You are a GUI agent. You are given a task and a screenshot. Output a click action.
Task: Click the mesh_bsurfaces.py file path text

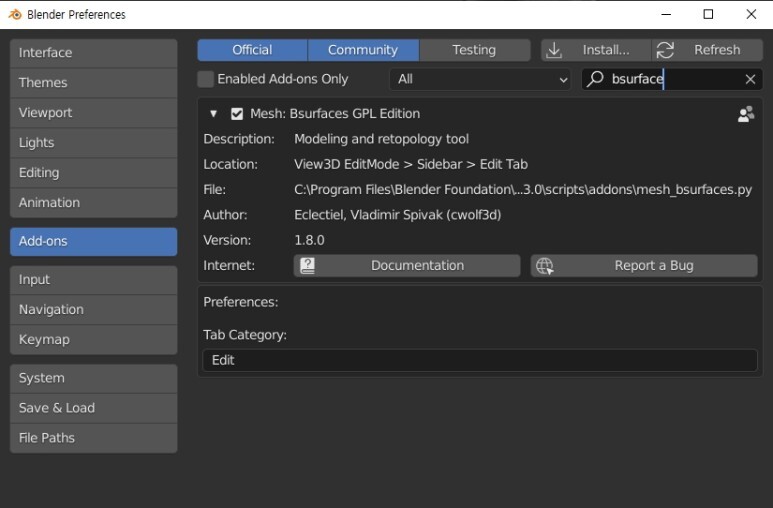click(x=523, y=190)
